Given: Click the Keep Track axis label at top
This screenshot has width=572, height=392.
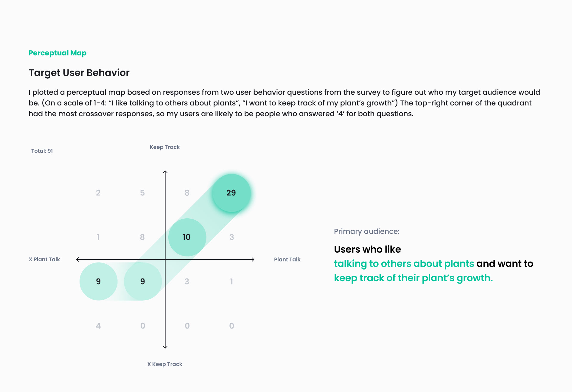Looking at the screenshot, I should [x=165, y=147].
